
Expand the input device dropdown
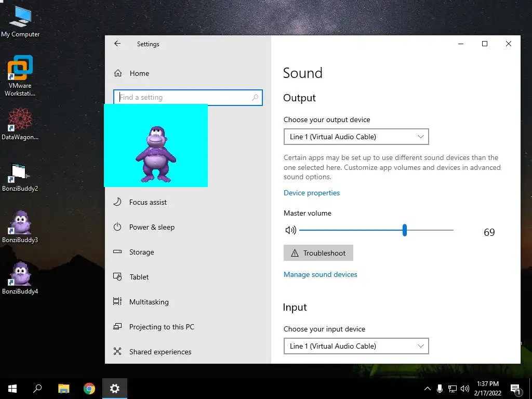[356, 346]
